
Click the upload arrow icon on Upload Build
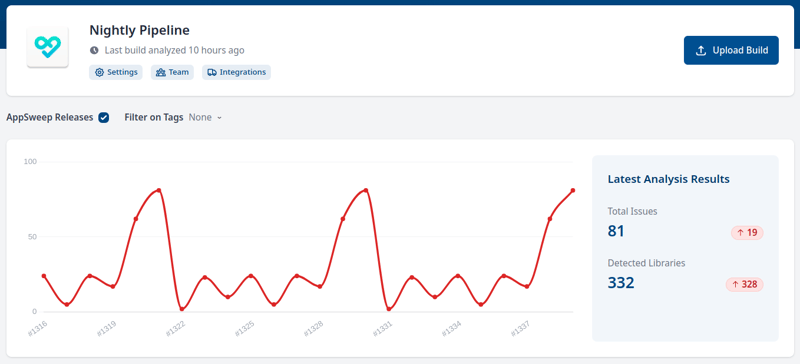coord(701,51)
